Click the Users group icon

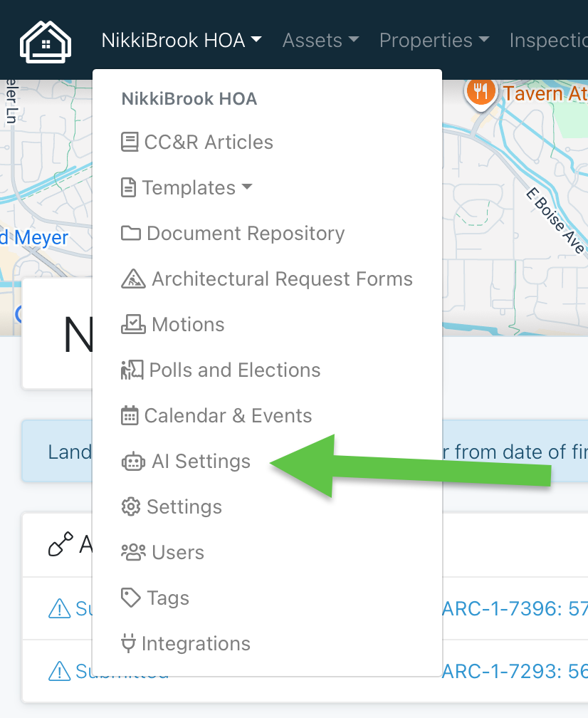pos(133,553)
